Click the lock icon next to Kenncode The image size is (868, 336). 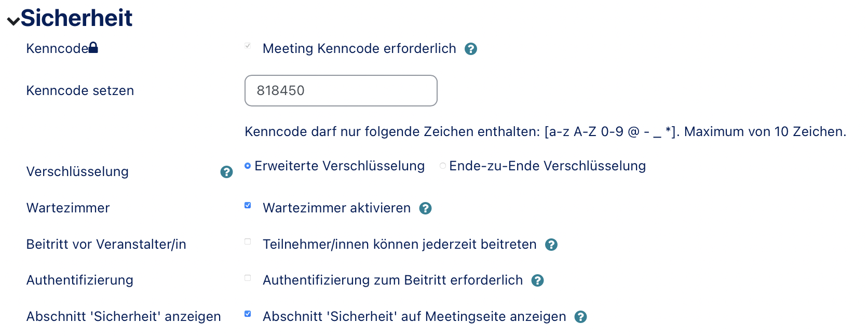point(93,48)
